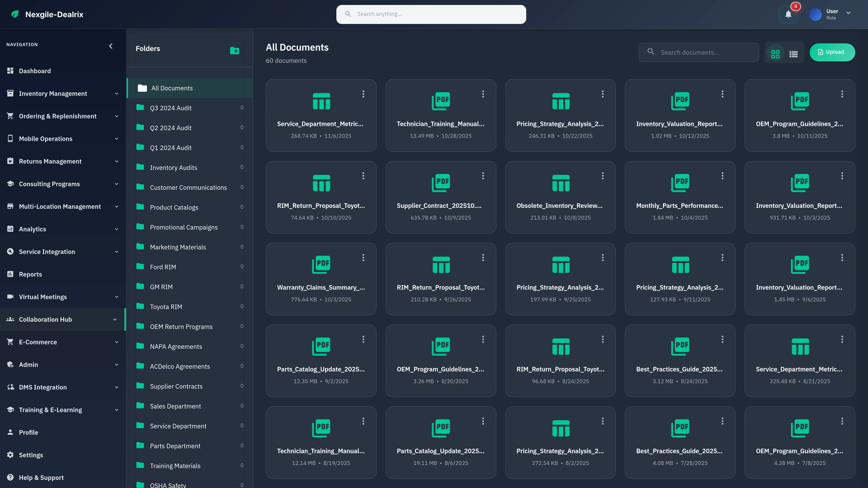Open the Reports icon in the sidebar
The height and width of the screenshot is (488, 868).
[x=10, y=274]
